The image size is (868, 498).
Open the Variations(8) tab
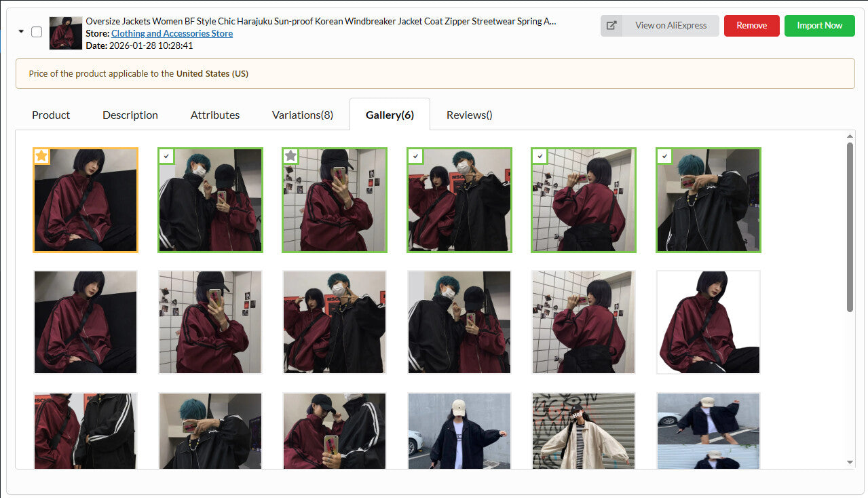coord(303,115)
